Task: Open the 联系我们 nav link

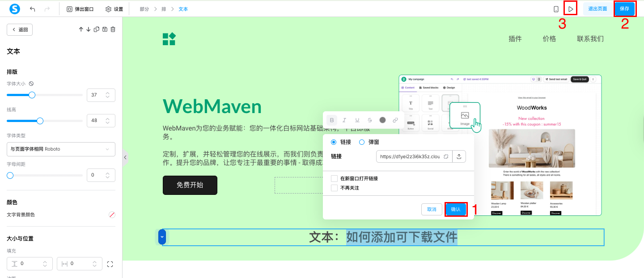Action: [590, 39]
